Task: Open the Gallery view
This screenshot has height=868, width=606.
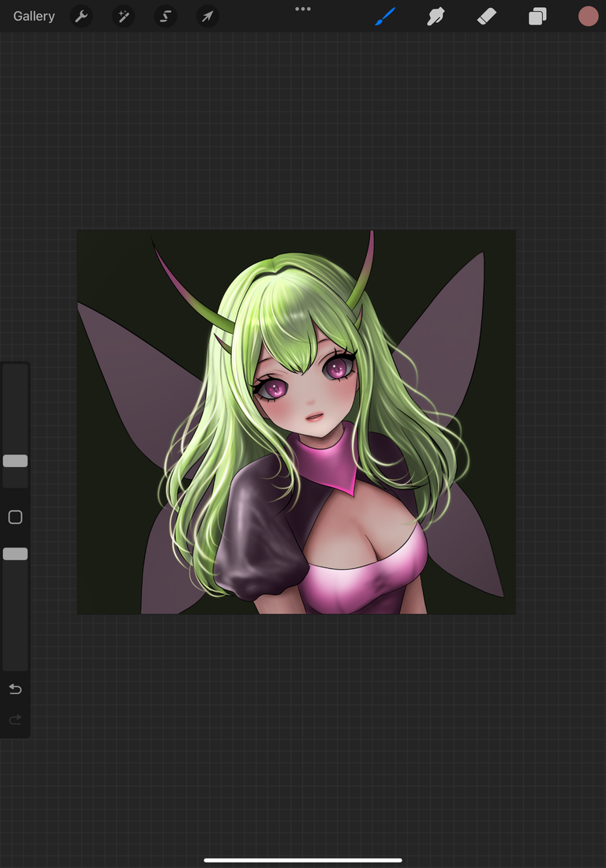Action: [34, 16]
